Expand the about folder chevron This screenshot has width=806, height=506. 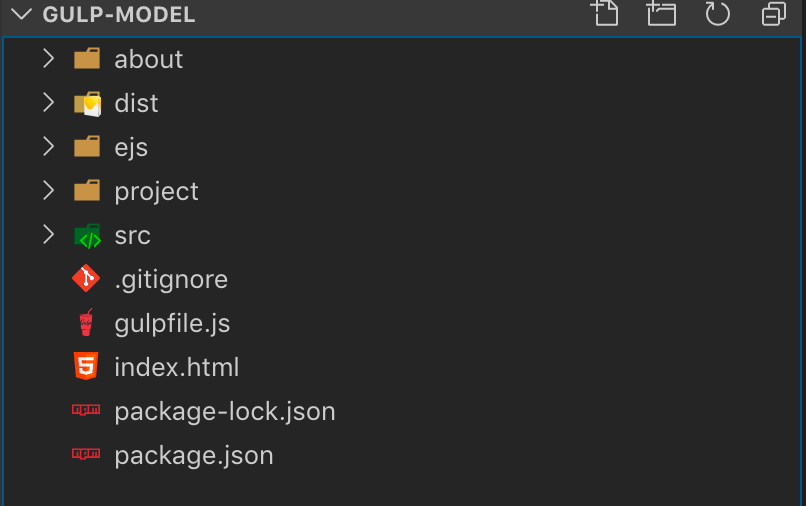click(48, 59)
